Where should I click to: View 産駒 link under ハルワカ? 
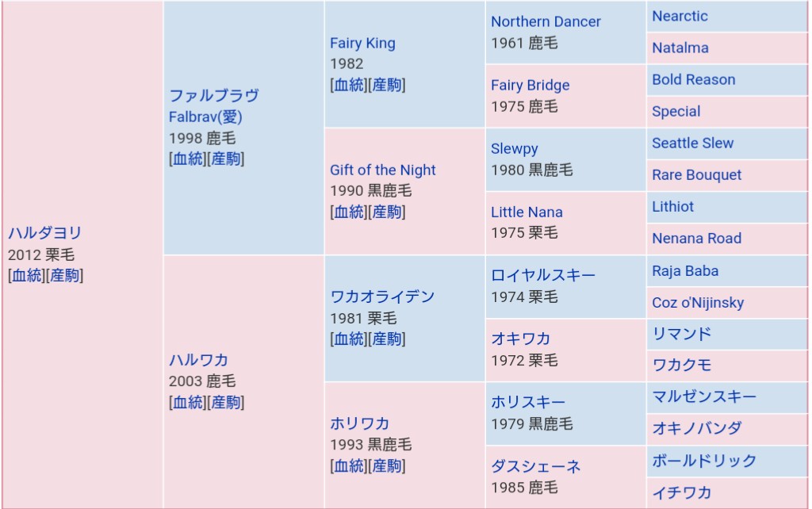[x=225, y=402]
